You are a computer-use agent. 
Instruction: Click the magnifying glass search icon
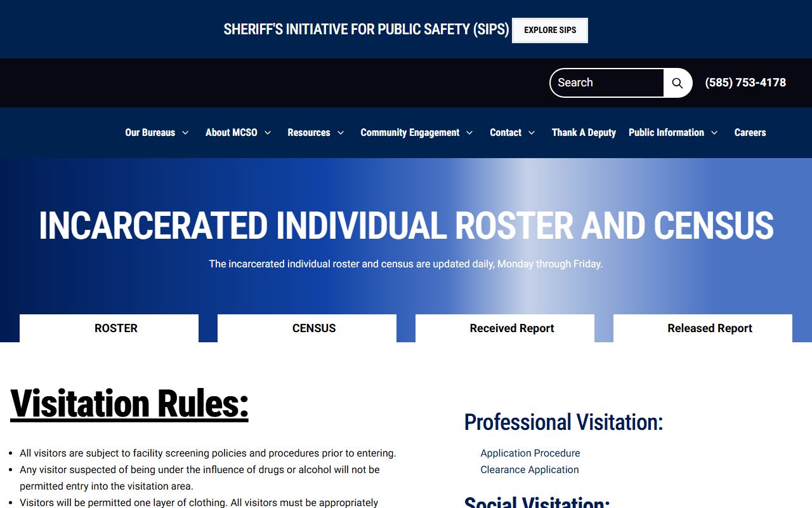point(678,83)
